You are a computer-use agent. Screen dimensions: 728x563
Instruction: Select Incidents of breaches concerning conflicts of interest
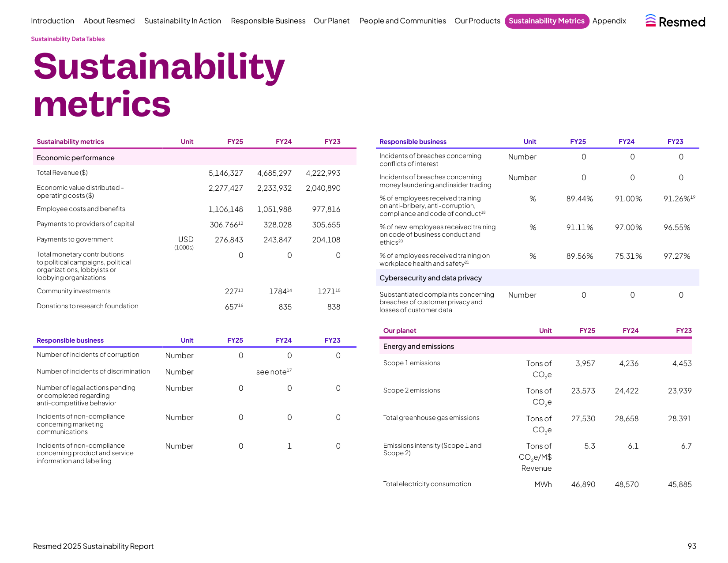coord(430,160)
